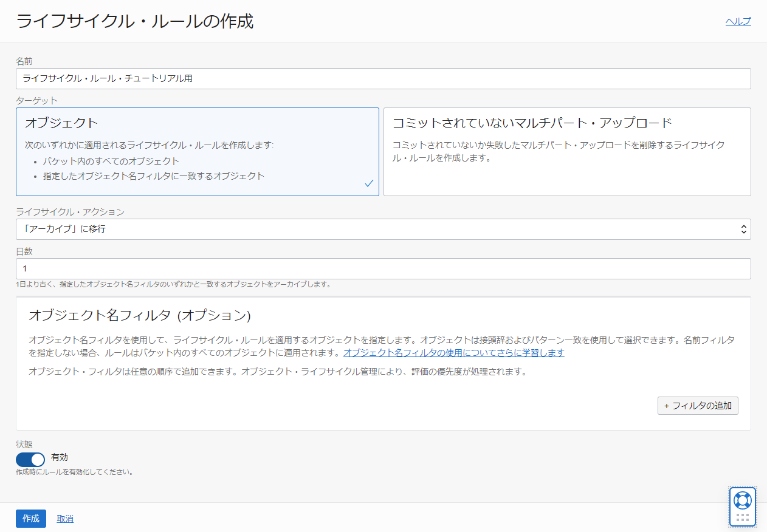Image resolution: width=767 pixels, height=532 pixels.
Task: Click the 名前 field showing ライフサイクル・ルール・チュートリアル用
Action: point(383,78)
